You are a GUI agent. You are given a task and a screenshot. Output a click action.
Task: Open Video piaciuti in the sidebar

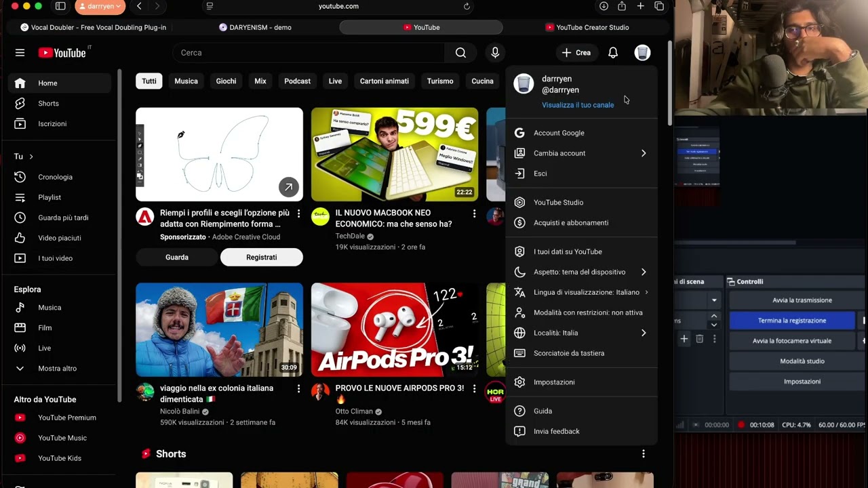click(60, 238)
